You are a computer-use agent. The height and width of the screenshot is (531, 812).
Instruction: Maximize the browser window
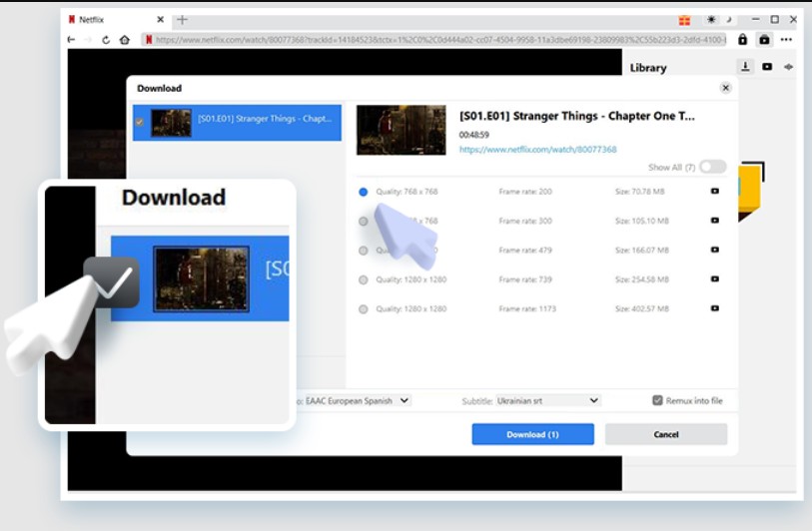775,19
